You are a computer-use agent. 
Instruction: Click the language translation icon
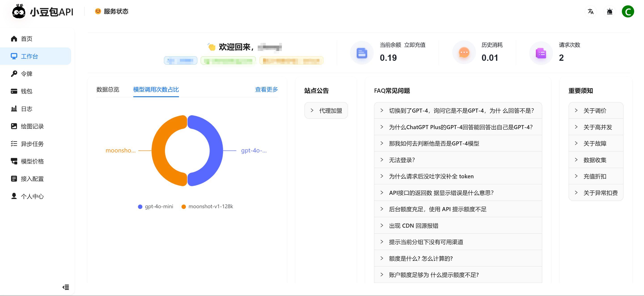(591, 11)
